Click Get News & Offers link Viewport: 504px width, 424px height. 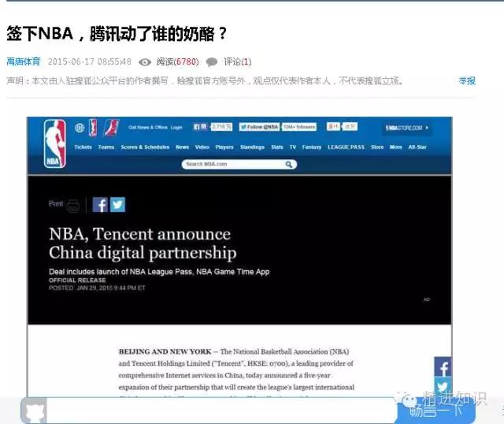tap(148, 128)
